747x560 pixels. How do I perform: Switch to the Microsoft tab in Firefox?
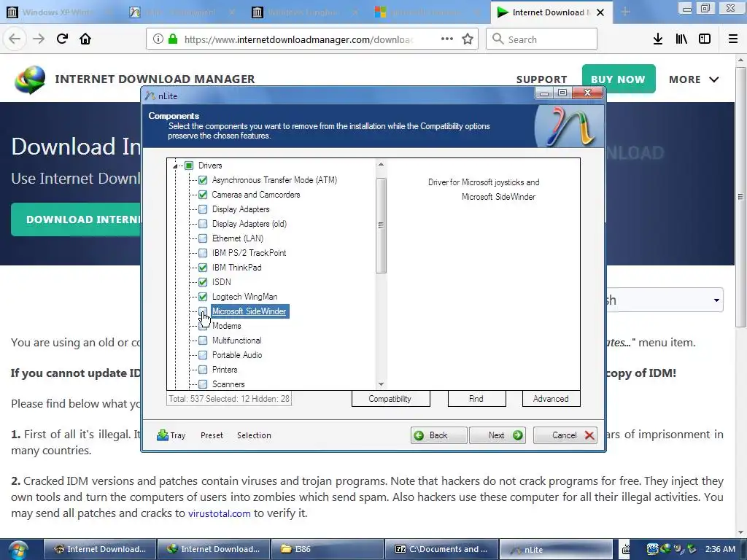click(x=426, y=12)
